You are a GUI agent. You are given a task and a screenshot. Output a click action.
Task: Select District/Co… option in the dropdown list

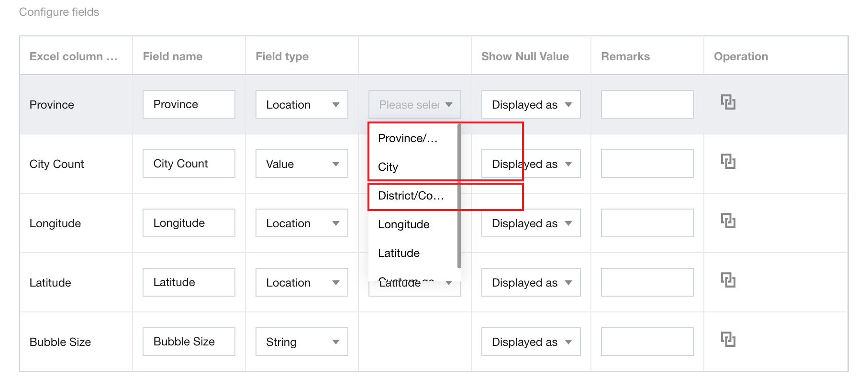pyautogui.click(x=411, y=196)
